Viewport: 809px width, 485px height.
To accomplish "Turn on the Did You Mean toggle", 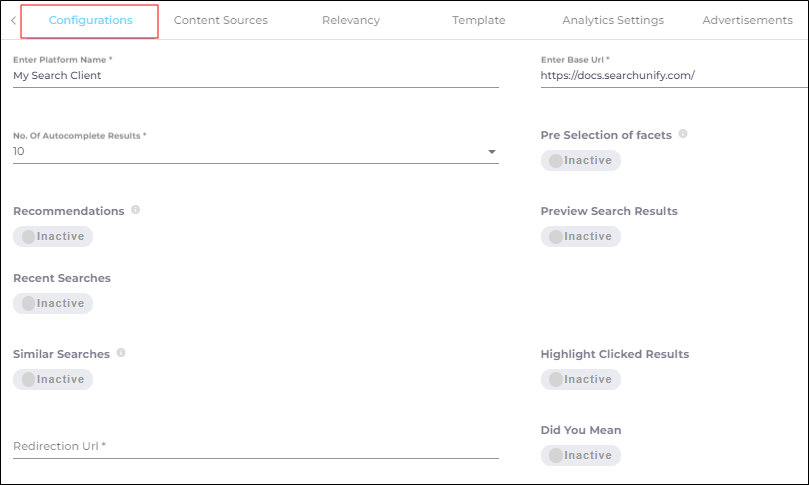I will point(580,455).
